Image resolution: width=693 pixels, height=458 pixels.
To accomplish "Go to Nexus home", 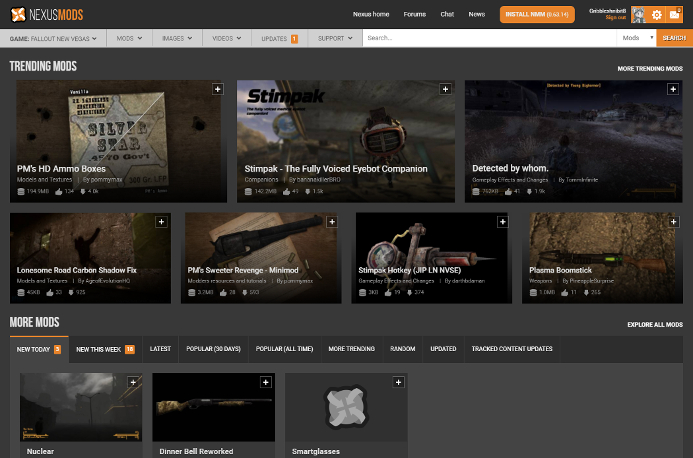I will [x=371, y=14].
